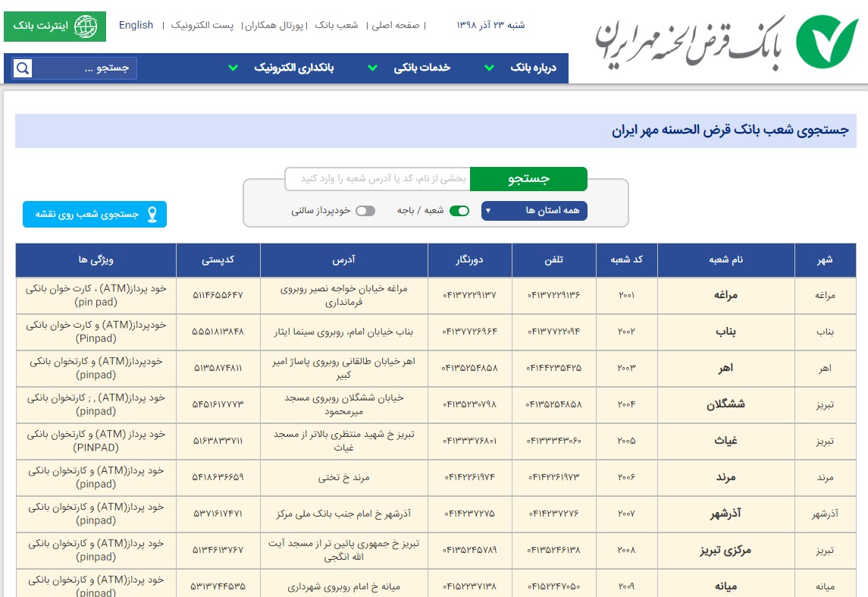Toggle the شعبه / باجه switch
The width and height of the screenshot is (868, 597).
[459, 210]
